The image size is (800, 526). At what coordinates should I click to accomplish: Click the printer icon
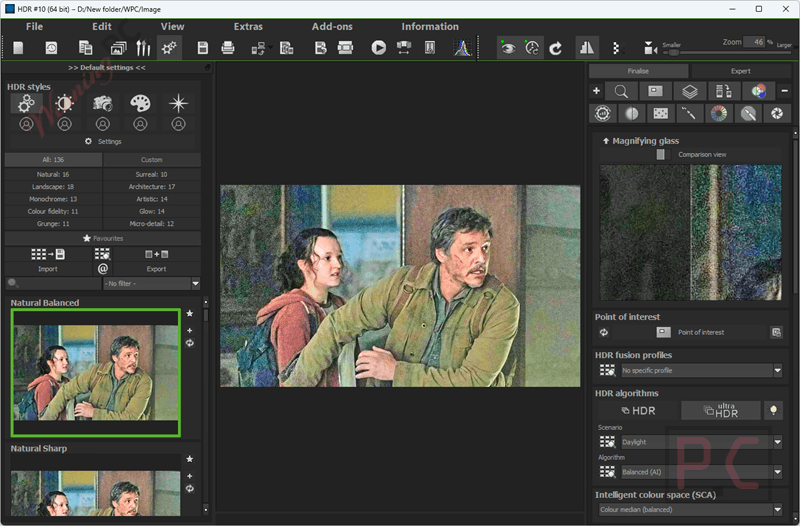click(x=228, y=48)
